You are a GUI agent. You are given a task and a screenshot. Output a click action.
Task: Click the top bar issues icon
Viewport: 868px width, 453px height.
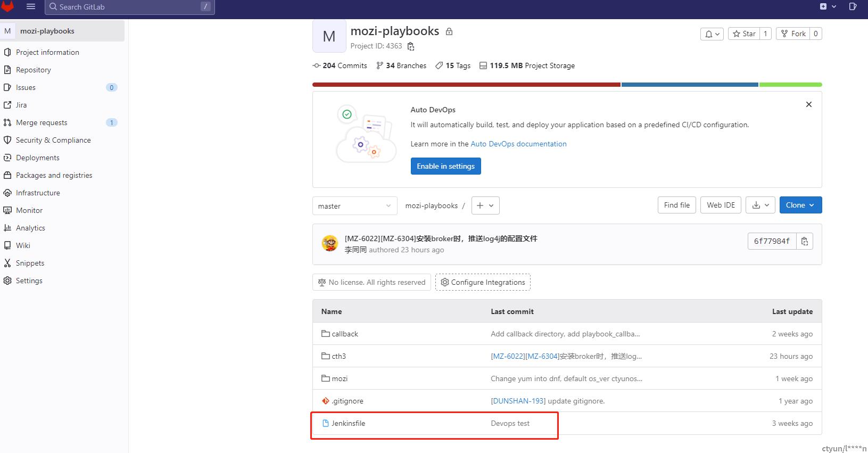point(853,6)
